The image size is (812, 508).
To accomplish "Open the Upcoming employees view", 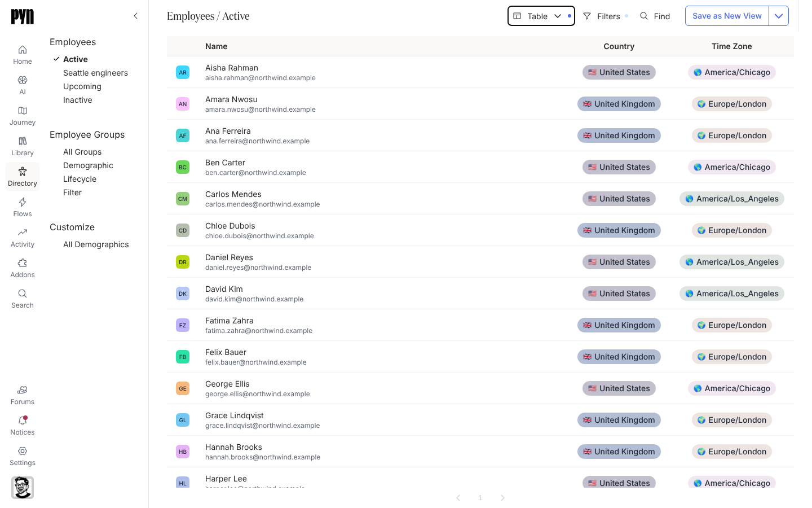I will [82, 86].
